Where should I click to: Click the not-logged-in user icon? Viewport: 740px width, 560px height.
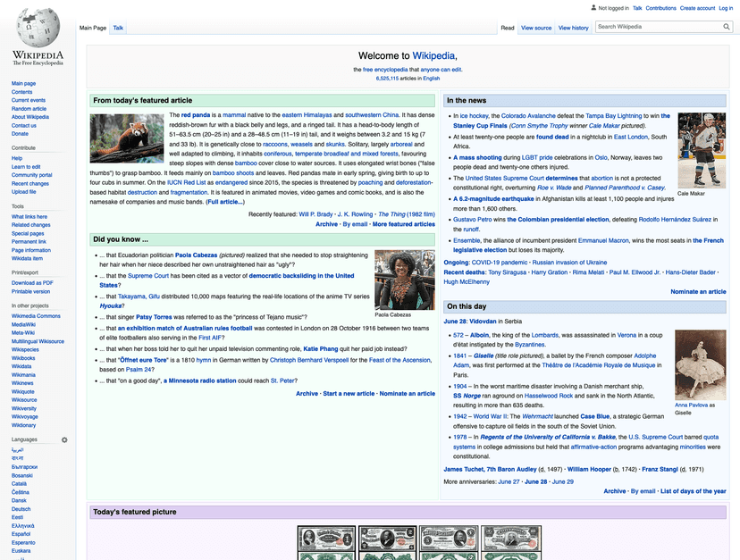(x=593, y=7)
